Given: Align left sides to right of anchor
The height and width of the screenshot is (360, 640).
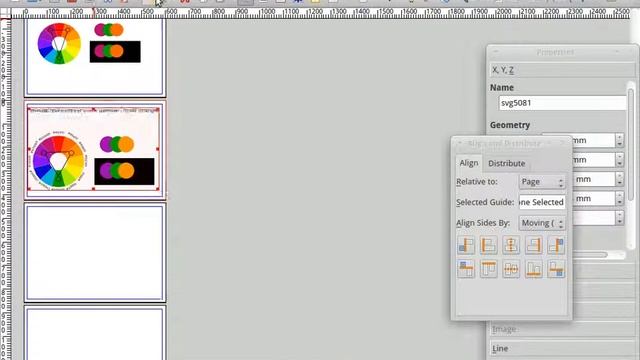Looking at the screenshot, I should point(556,245).
